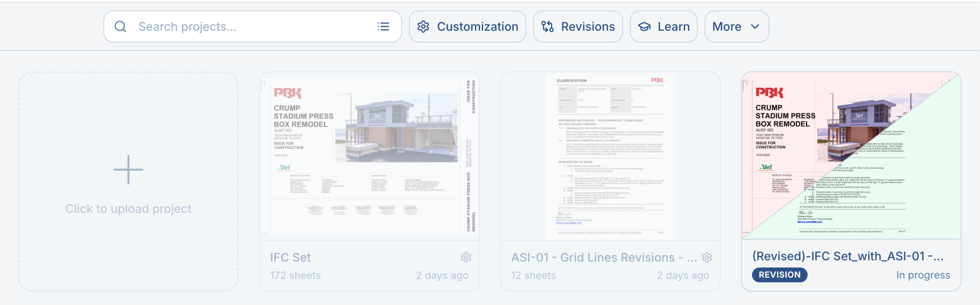Open the IFC Set project thumbnail

click(369, 156)
